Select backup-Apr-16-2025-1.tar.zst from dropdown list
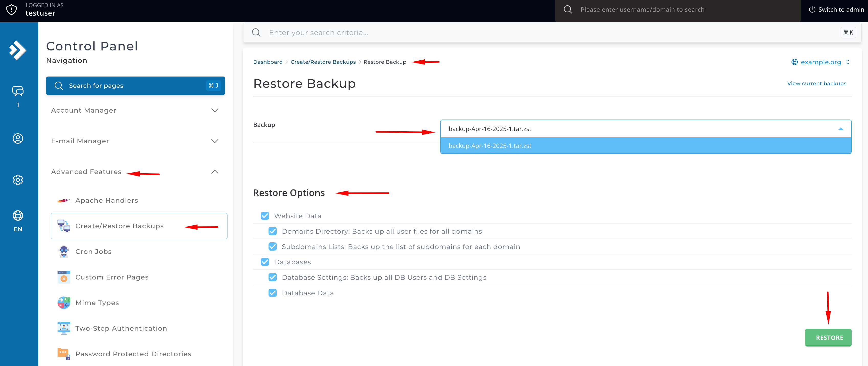868x366 pixels. click(490, 146)
